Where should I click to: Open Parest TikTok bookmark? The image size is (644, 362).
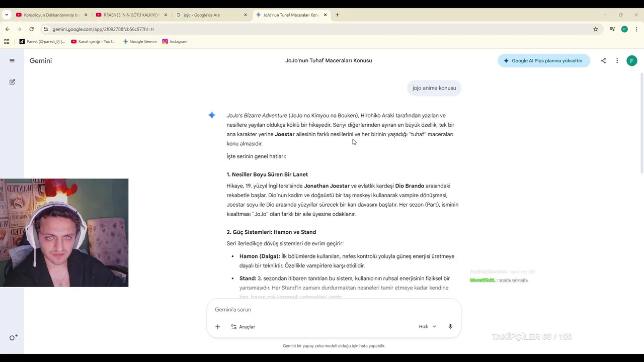tap(42, 42)
